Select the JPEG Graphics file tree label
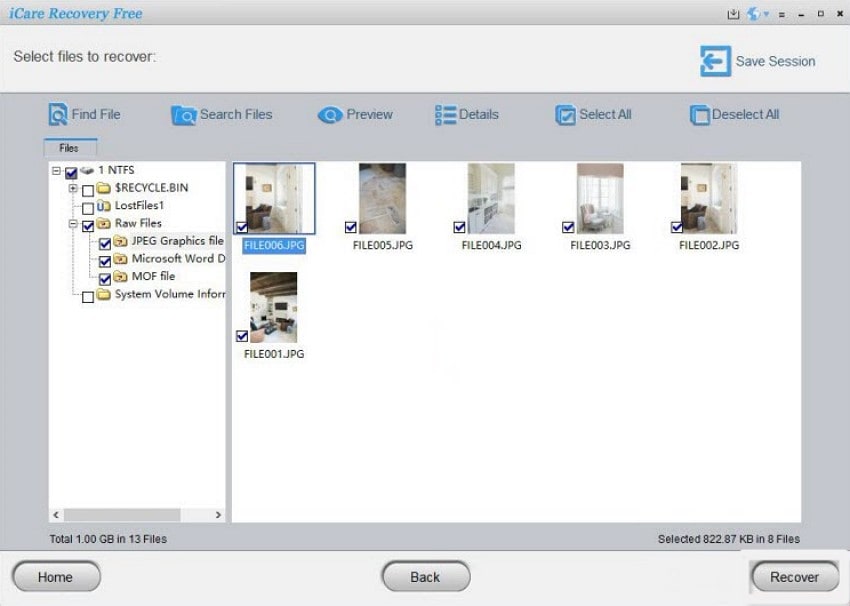This screenshot has width=850, height=606. pos(177,241)
